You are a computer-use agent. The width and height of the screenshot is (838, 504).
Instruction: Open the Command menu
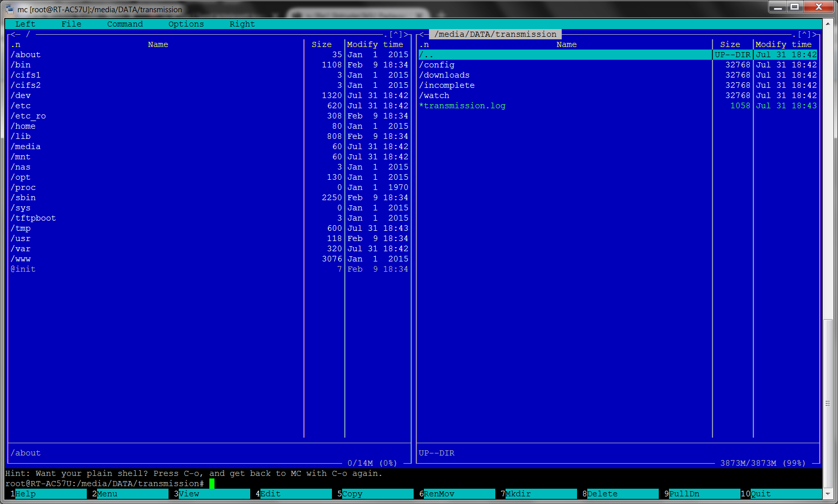125,24
